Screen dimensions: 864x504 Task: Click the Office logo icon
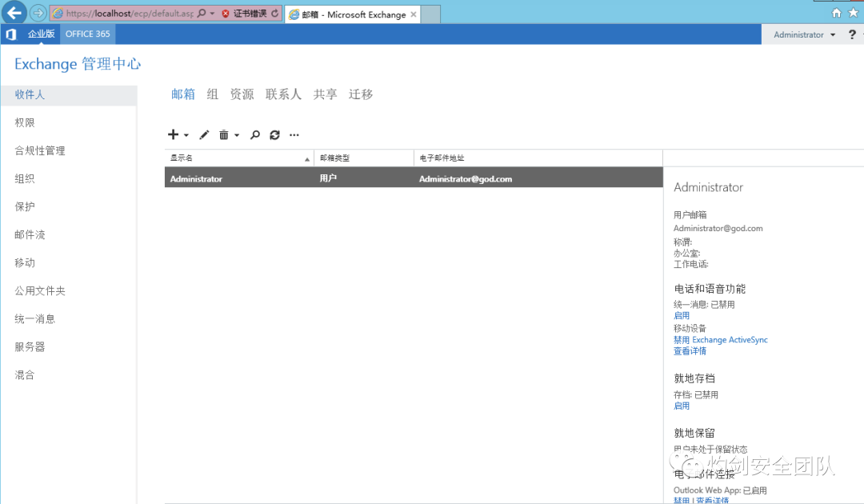[11, 34]
